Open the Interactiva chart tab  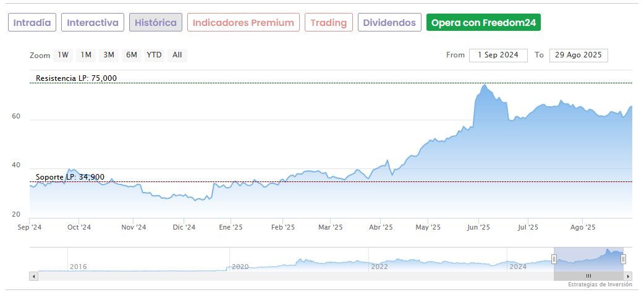(x=93, y=23)
